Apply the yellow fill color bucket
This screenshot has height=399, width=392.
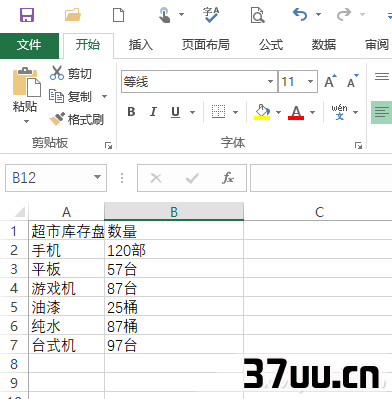pyautogui.click(x=262, y=112)
